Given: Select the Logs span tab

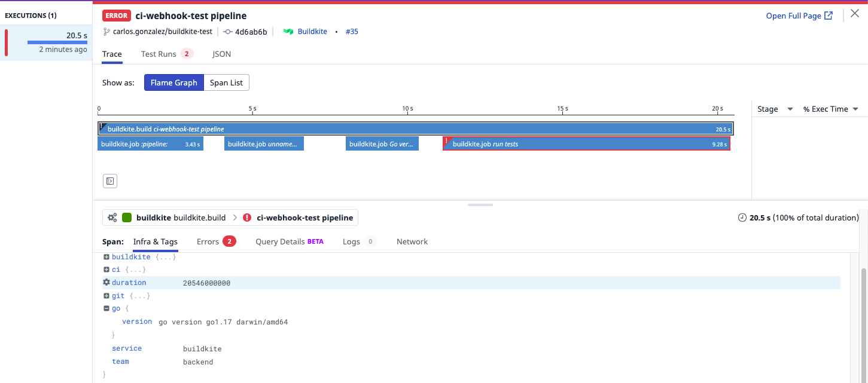Looking at the screenshot, I should pyautogui.click(x=360, y=242).
